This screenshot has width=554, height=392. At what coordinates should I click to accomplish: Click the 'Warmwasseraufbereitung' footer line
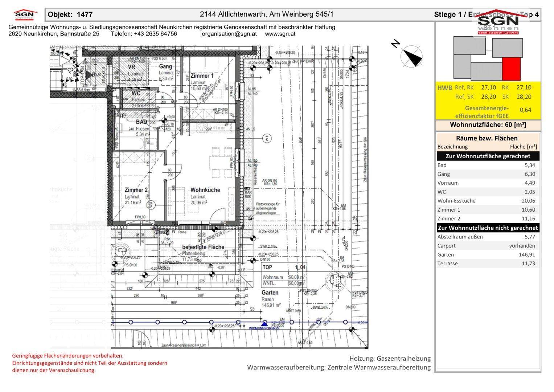[339, 368]
